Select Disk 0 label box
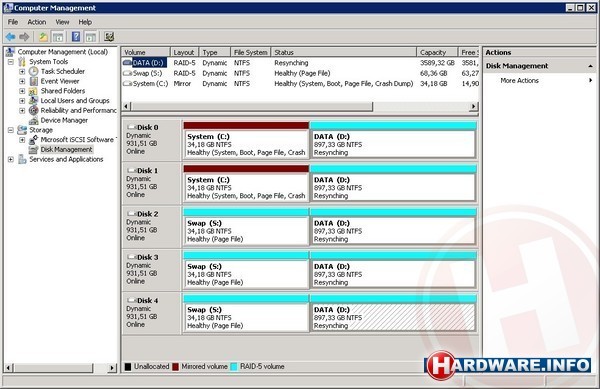Screen dimensions: 600x389 pos(152,140)
